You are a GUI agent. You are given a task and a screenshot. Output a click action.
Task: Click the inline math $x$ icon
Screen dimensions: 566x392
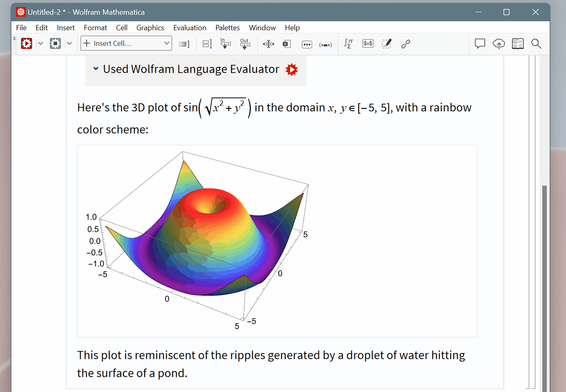[367, 43]
